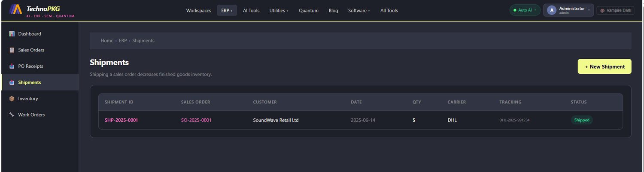
Task: Click the Vampire Dark palette icon
Action: [x=603, y=11]
